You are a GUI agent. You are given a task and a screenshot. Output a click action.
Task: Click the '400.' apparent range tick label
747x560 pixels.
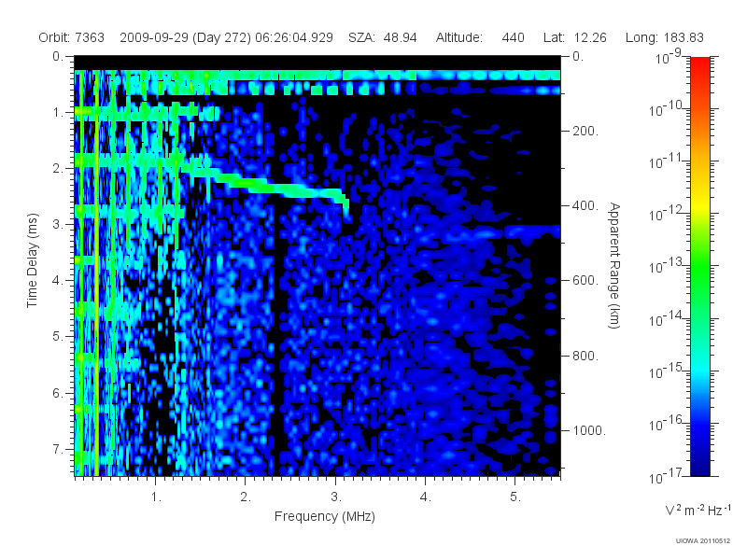click(x=585, y=205)
